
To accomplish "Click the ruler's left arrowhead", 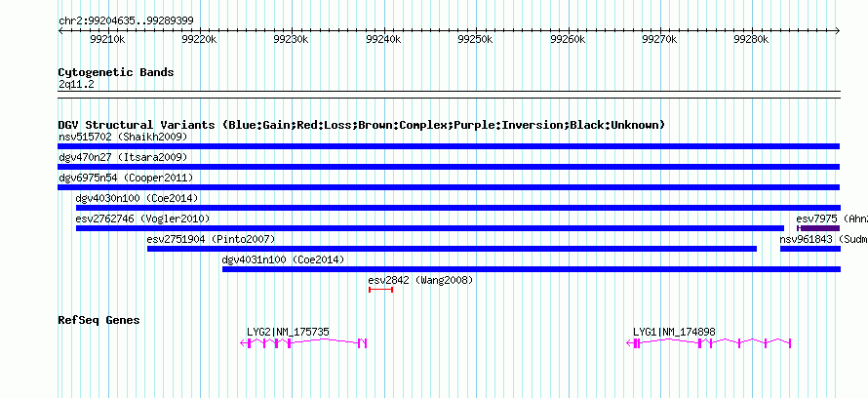I will [60, 30].
